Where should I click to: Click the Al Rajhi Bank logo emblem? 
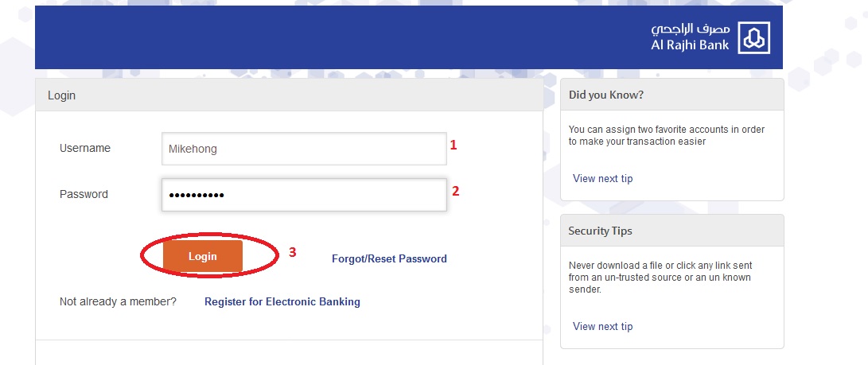(753, 38)
